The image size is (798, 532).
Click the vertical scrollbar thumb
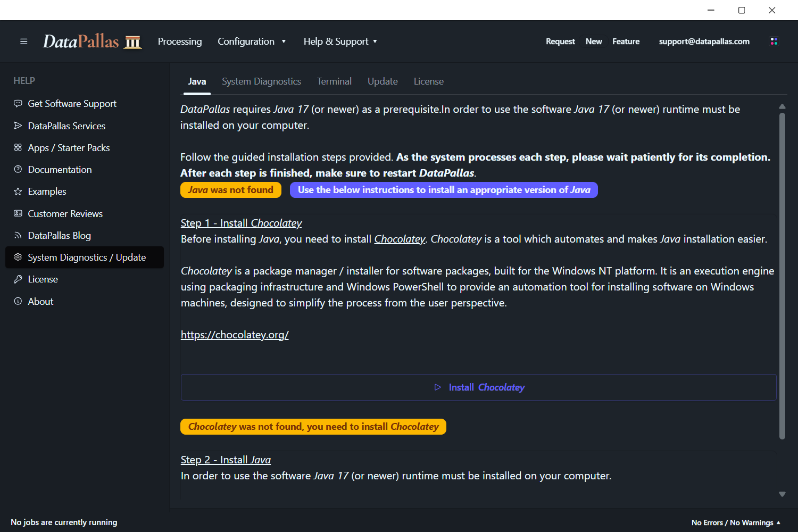tap(782, 276)
